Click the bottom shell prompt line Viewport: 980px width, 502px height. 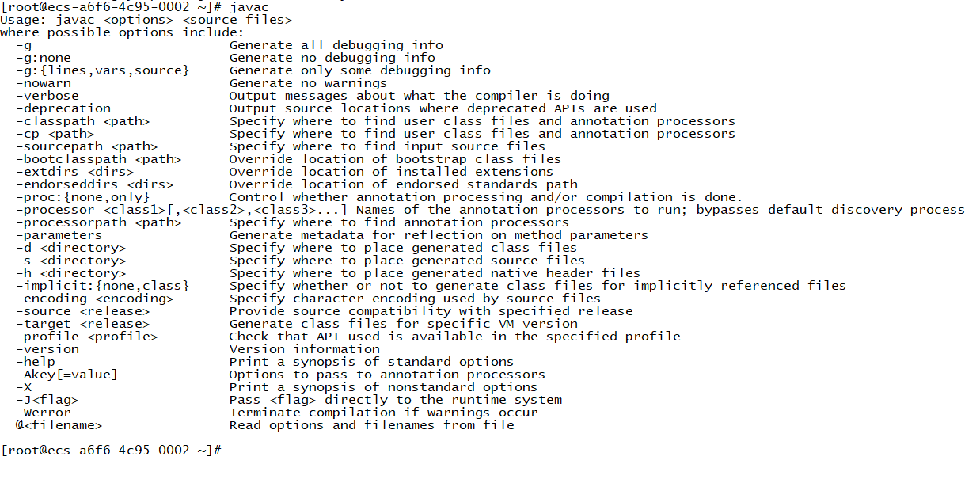(111, 451)
